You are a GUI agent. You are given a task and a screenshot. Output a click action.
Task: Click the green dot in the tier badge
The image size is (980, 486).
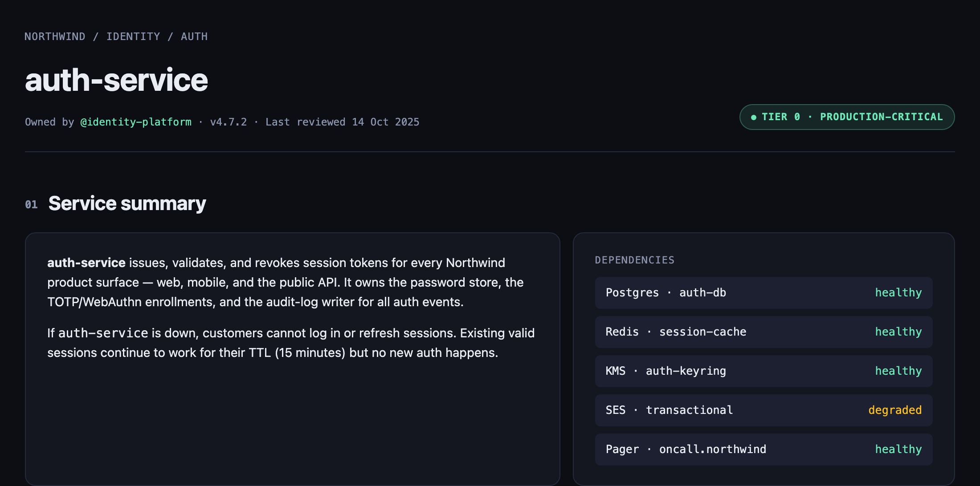[x=754, y=117]
